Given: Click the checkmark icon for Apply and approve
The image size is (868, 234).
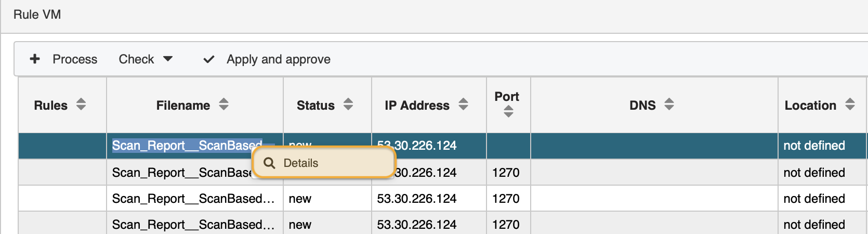Looking at the screenshot, I should (x=209, y=59).
